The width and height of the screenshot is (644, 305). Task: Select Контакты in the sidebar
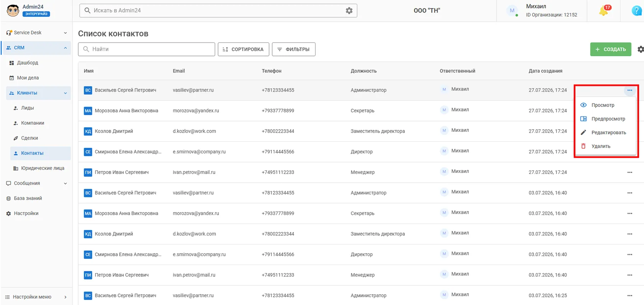point(40,153)
